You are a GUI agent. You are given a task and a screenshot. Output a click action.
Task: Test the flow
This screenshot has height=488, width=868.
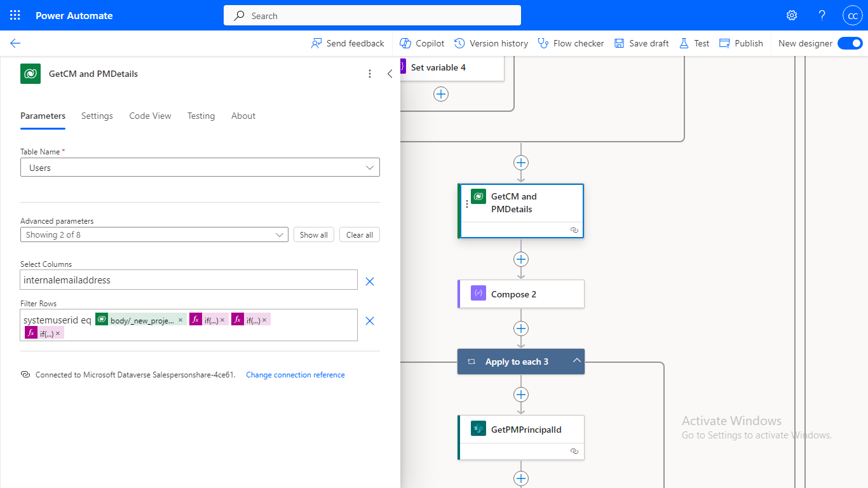[x=694, y=43]
